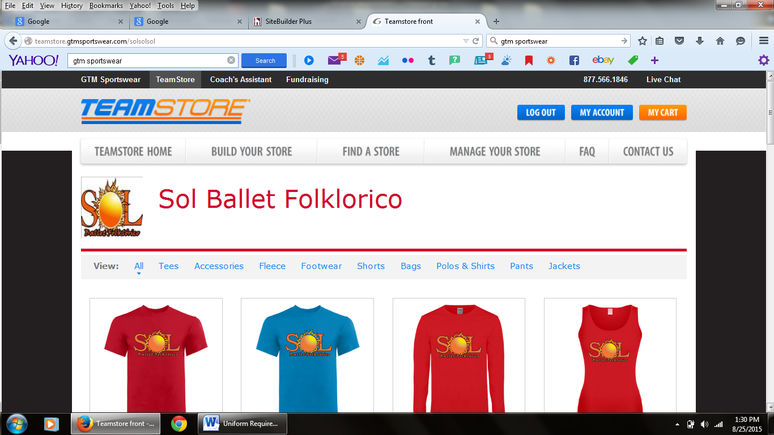Open Coach's Assistant link
The height and width of the screenshot is (435, 774).
240,79
